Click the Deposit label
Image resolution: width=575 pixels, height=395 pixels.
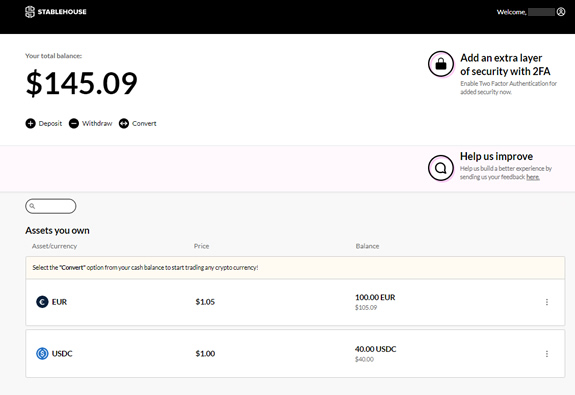point(50,124)
